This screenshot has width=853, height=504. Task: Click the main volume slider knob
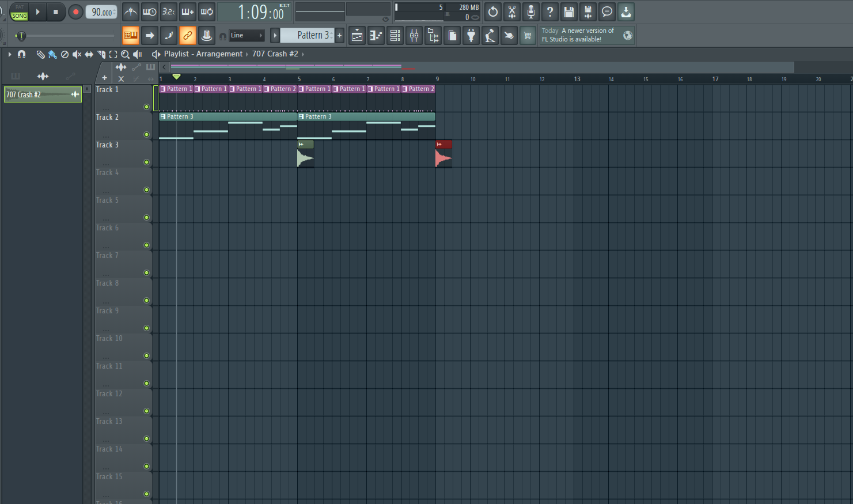point(21,36)
